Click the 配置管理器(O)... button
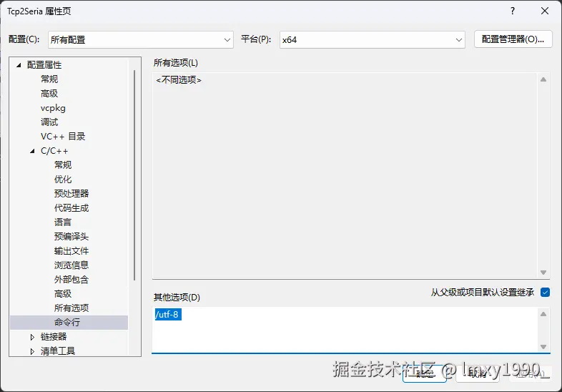This screenshot has height=392, width=562. point(513,39)
